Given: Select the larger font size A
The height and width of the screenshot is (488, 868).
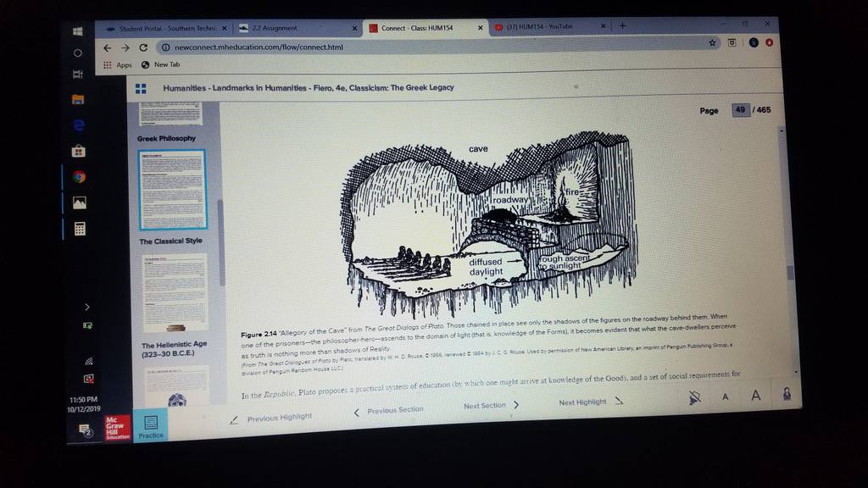Looking at the screenshot, I should tap(755, 395).
